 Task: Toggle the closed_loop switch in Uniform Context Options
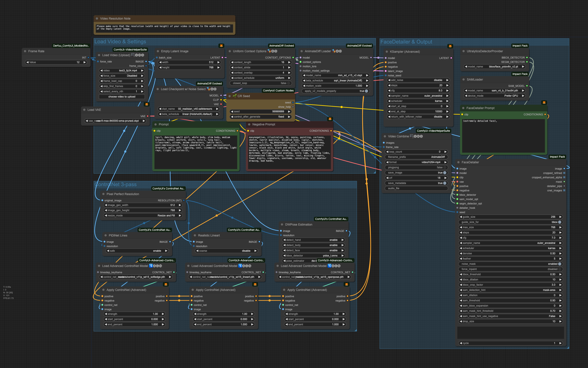(289, 83)
